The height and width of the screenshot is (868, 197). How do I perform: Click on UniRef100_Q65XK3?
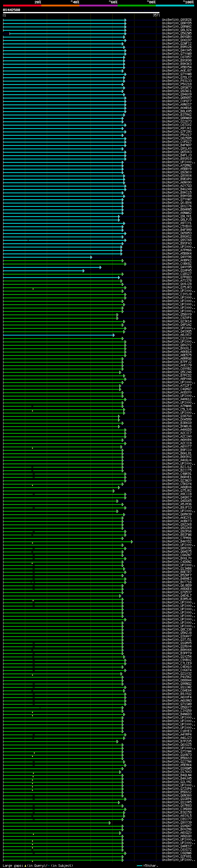177,152
